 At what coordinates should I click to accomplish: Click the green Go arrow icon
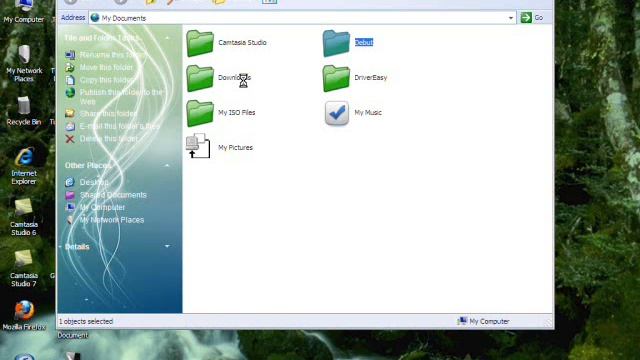[526, 18]
